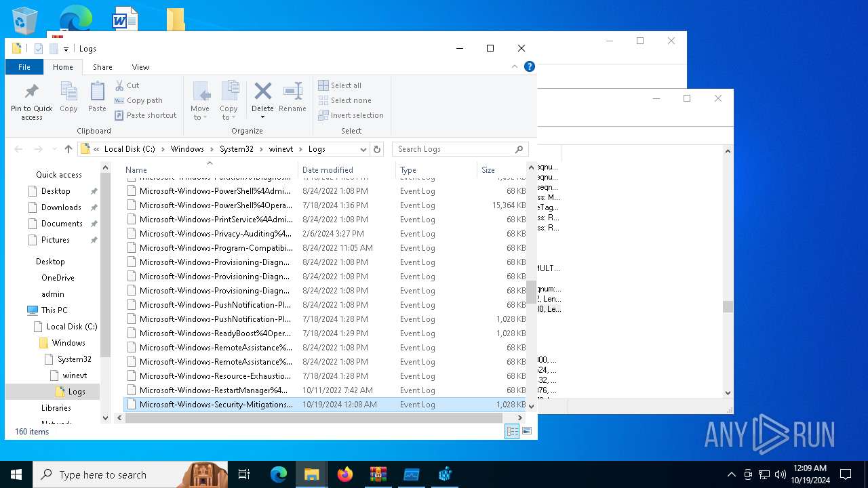
Task: Select Downloads in navigation pane
Action: pyautogui.click(x=61, y=207)
